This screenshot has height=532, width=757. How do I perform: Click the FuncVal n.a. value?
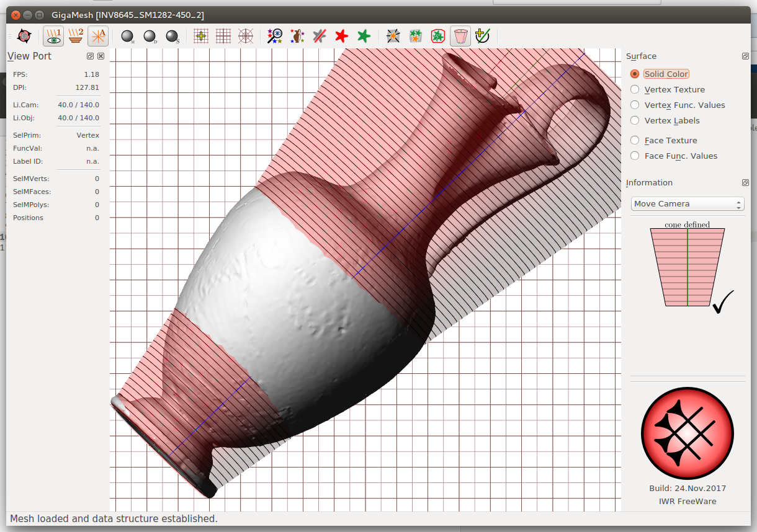tap(92, 148)
